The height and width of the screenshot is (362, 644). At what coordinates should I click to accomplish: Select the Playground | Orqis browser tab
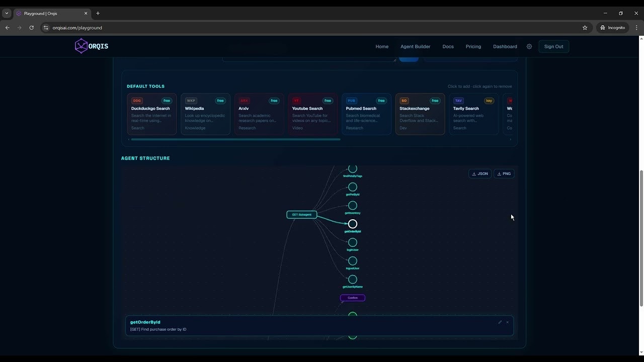pos(52,13)
